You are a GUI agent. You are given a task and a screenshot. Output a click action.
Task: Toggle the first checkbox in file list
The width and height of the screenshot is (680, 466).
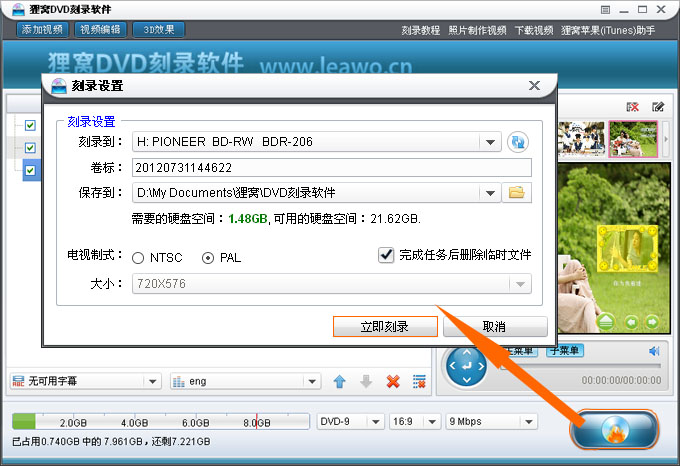coord(30,125)
